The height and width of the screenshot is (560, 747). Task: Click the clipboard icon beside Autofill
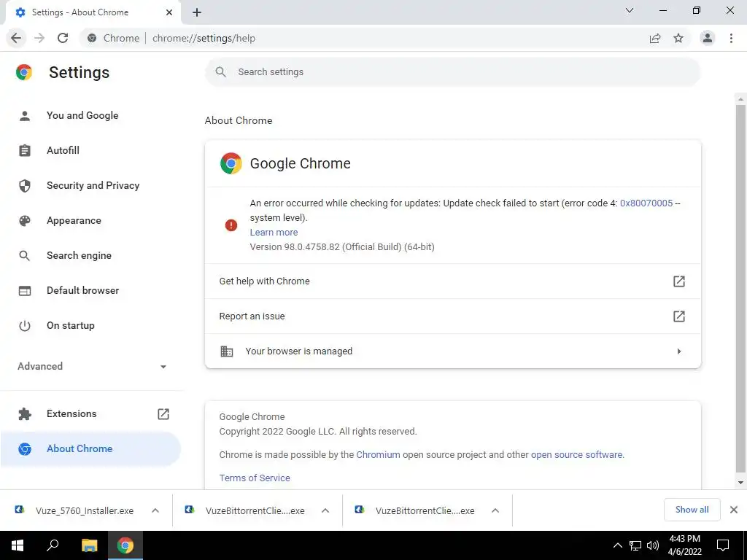(25, 150)
